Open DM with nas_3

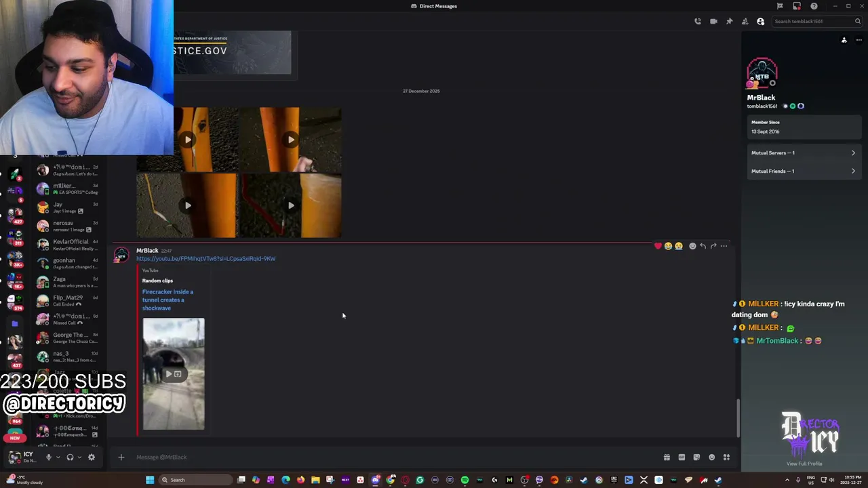pyautogui.click(x=68, y=357)
